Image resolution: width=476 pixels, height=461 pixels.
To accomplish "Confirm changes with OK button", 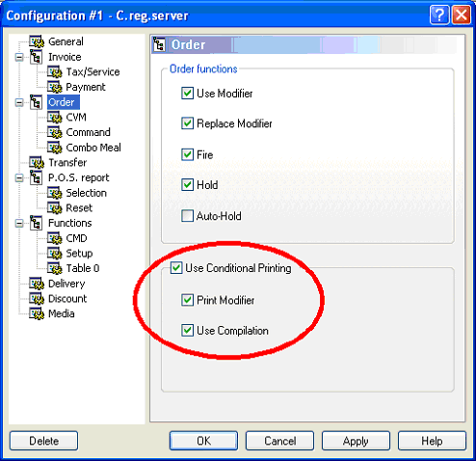I will tap(203, 441).
